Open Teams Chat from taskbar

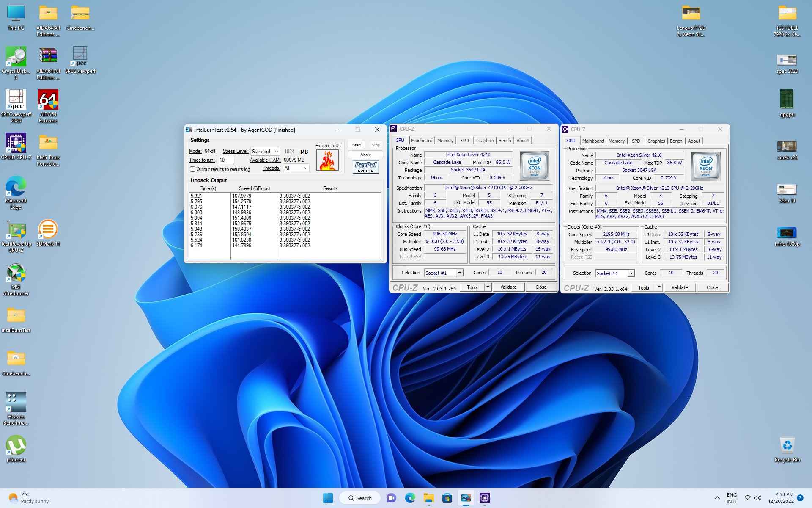[x=391, y=498]
